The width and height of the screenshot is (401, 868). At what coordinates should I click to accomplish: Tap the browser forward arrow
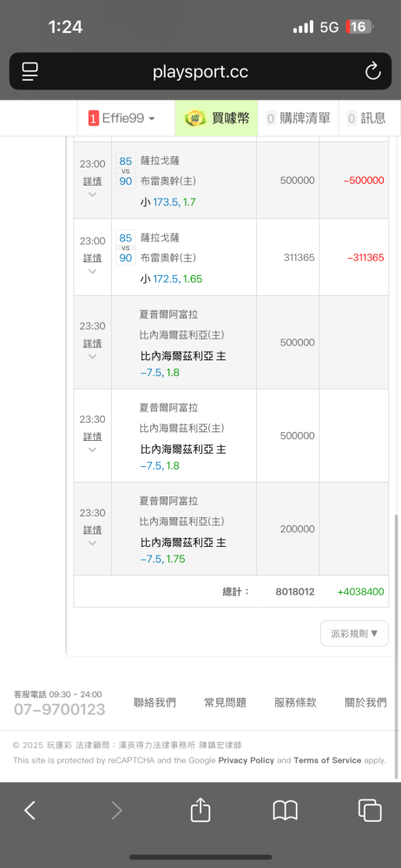click(116, 811)
